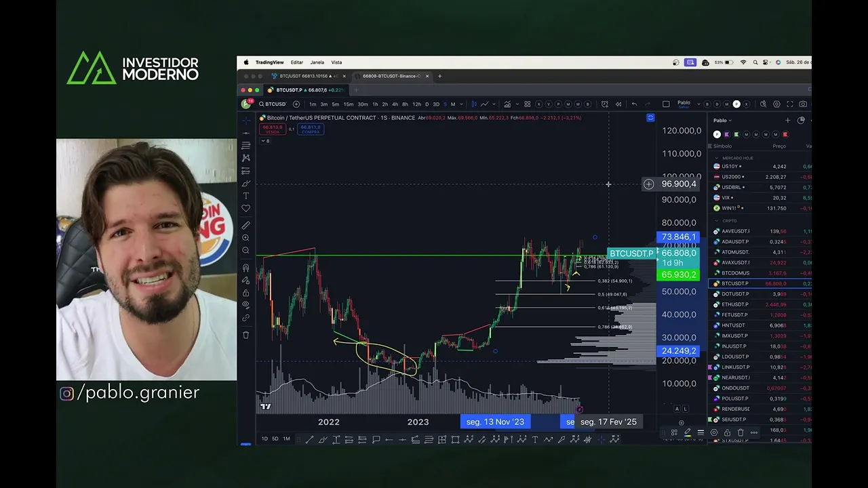Select the 12h timeframe

(416, 104)
